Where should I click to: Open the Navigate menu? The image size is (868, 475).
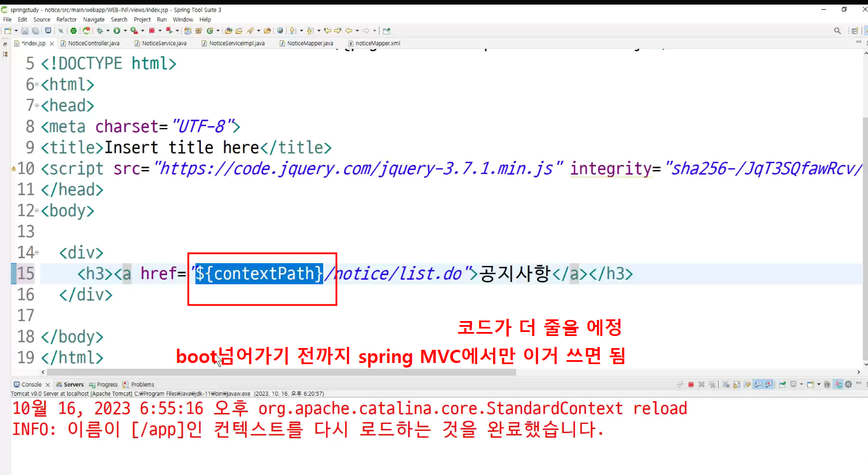coord(94,20)
